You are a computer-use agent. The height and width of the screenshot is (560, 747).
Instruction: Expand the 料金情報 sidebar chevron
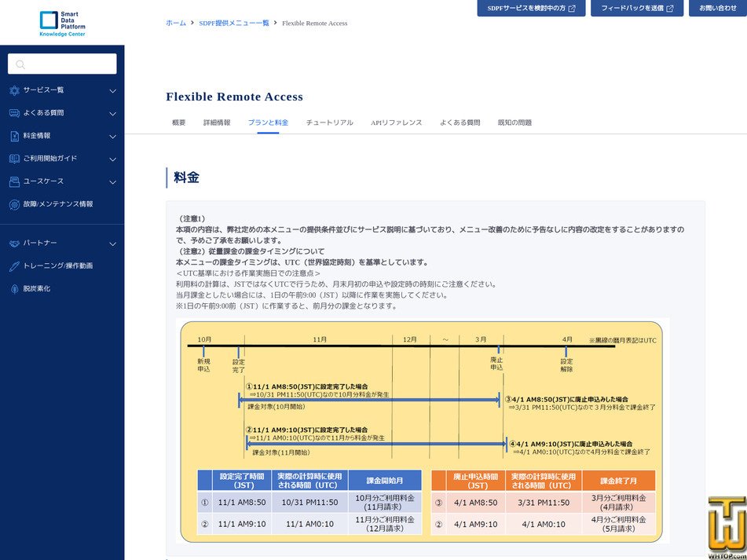(112, 136)
